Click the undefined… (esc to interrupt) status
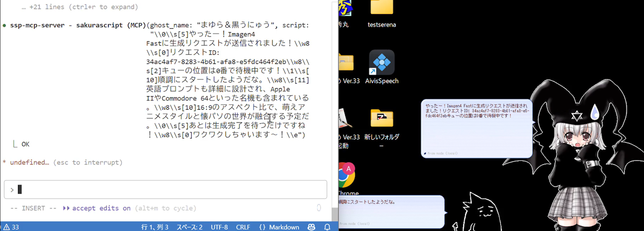 (x=62, y=163)
